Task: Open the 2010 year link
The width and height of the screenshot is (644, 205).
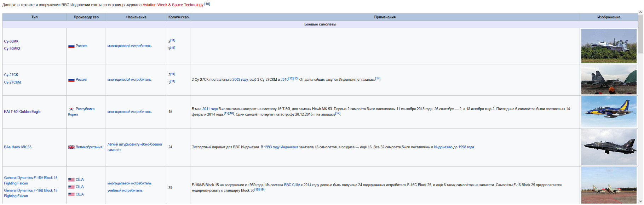Action: [x=284, y=80]
